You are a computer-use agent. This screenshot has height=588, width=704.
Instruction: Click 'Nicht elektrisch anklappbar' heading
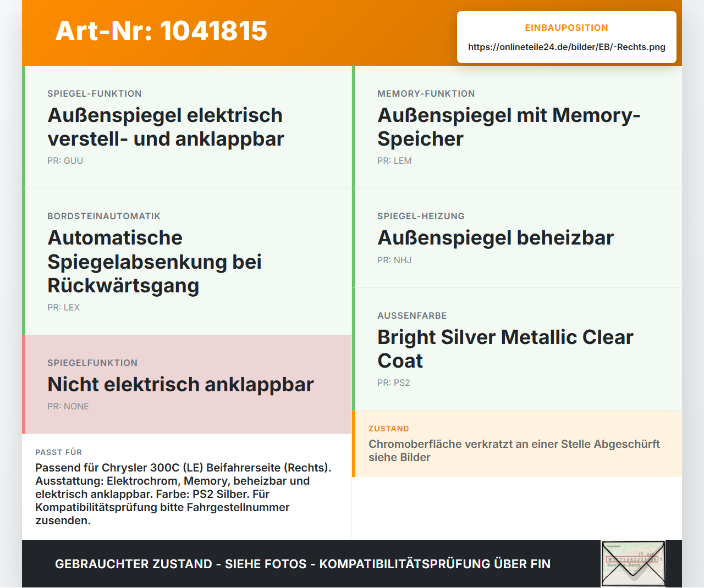180,385
